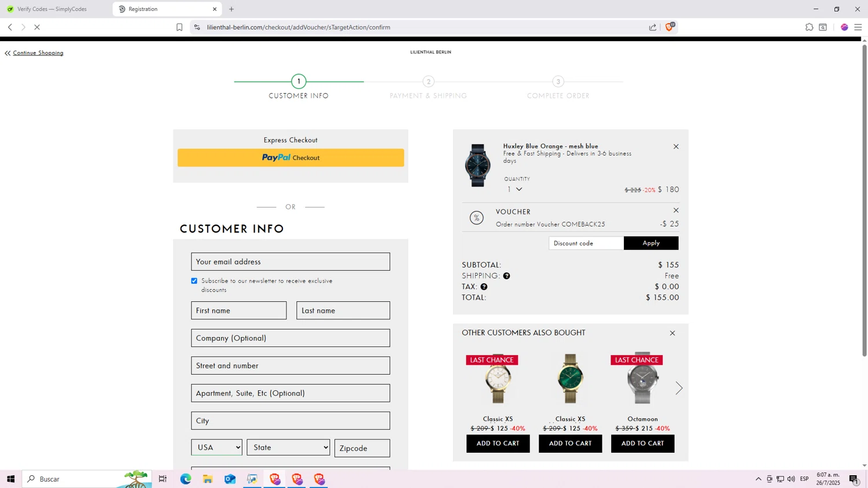Focus the First name field
The height and width of the screenshot is (488, 868).
pyautogui.click(x=239, y=310)
